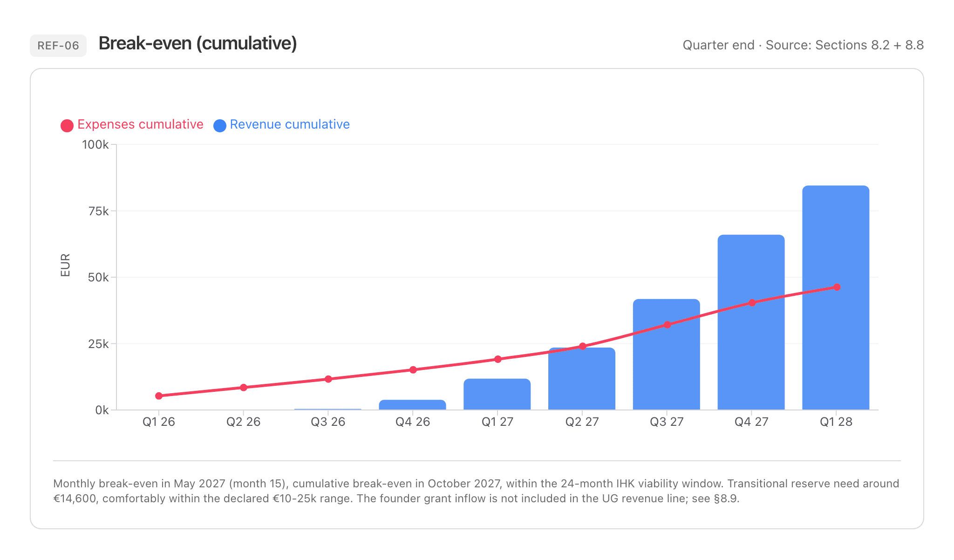This screenshot has width=954, height=560.
Task: Select the Break-even (cumulative) title
Action: (198, 43)
